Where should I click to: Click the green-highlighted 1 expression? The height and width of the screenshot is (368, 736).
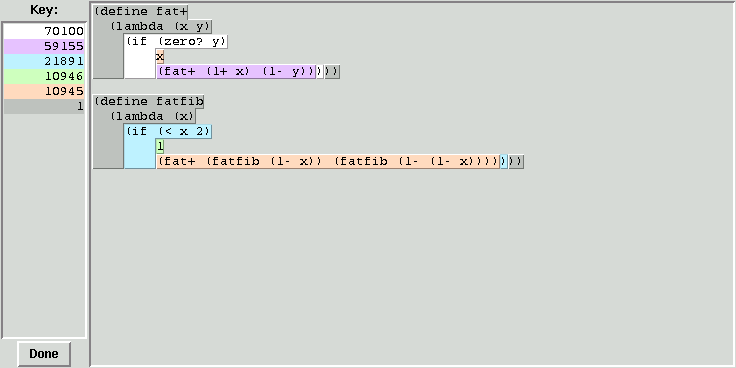pos(160,146)
